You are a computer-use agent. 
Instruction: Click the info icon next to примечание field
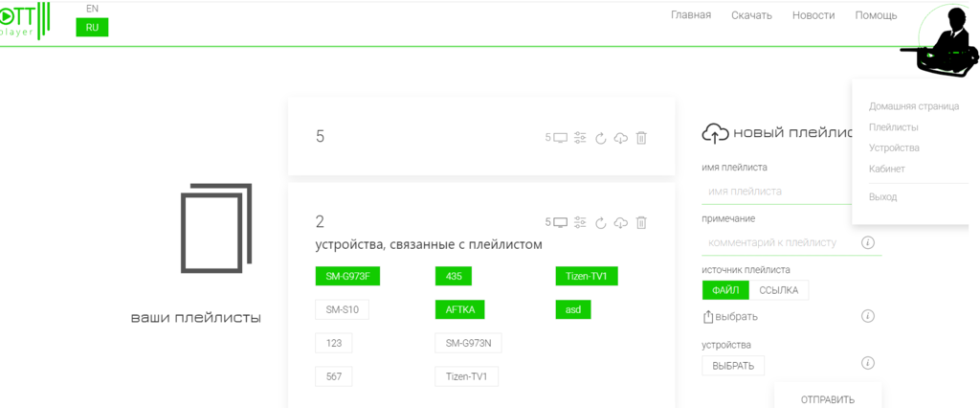pyautogui.click(x=867, y=242)
